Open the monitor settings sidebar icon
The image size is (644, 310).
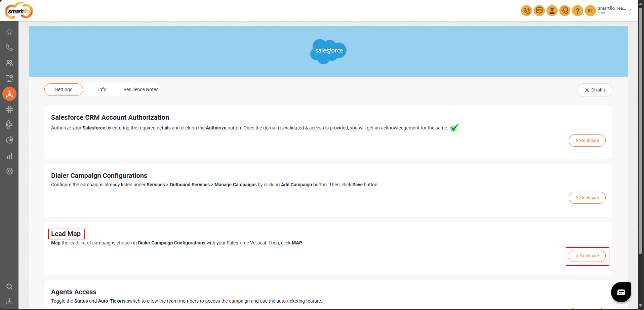click(x=9, y=78)
